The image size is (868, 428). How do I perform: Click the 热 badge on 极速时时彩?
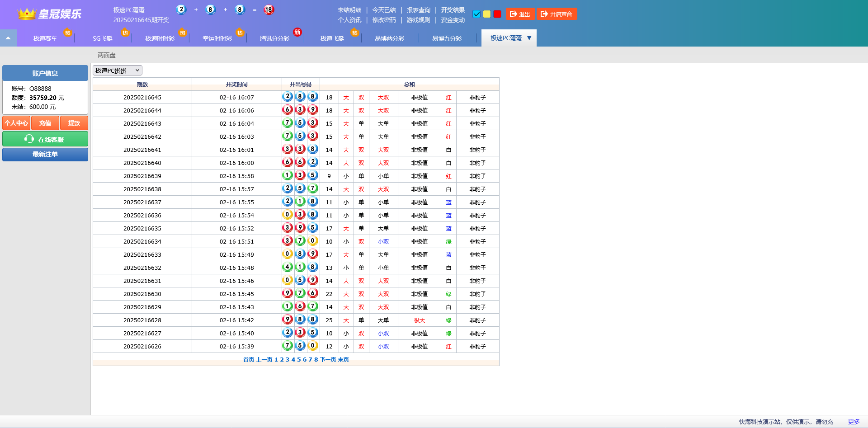point(183,33)
